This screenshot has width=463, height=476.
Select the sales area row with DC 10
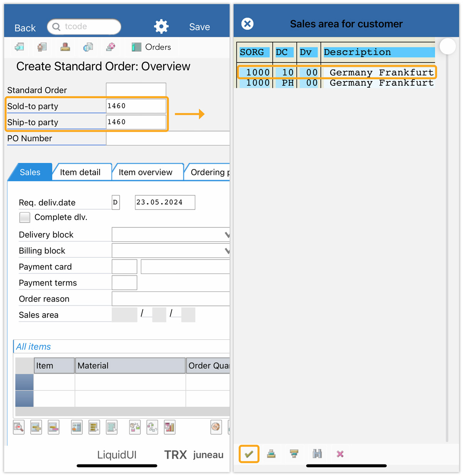(x=336, y=73)
